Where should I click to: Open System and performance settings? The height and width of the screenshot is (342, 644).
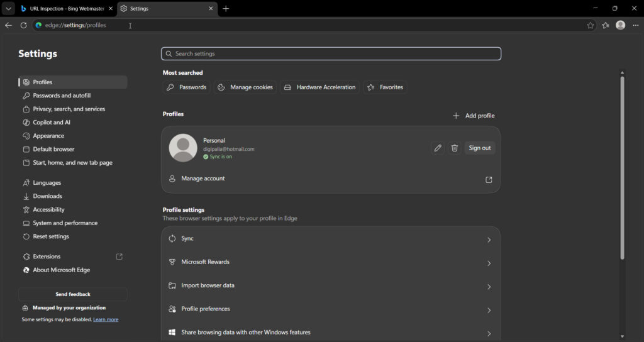coord(73,223)
